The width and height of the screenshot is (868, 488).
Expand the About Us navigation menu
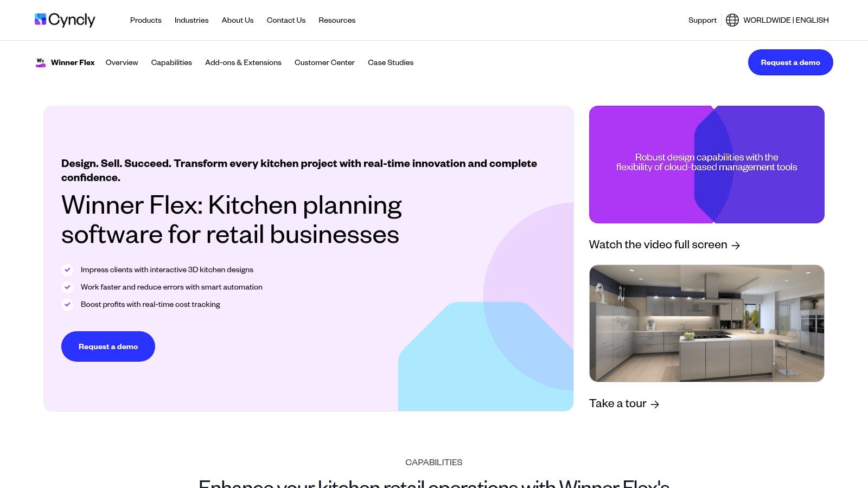(237, 20)
